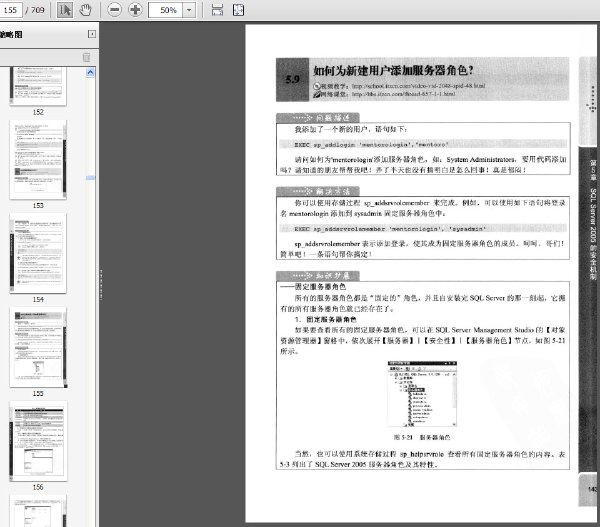Image resolution: width=600 pixels, height=527 pixels.
Task: Click the figure 5-21 caption text
Action: point(422,437)
